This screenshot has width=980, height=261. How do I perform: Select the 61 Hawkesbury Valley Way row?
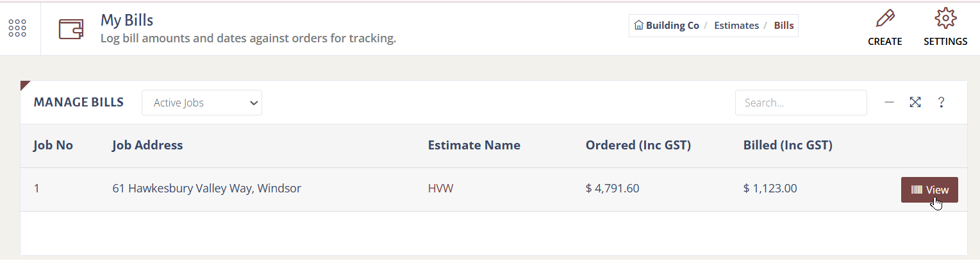pos(206,189)
